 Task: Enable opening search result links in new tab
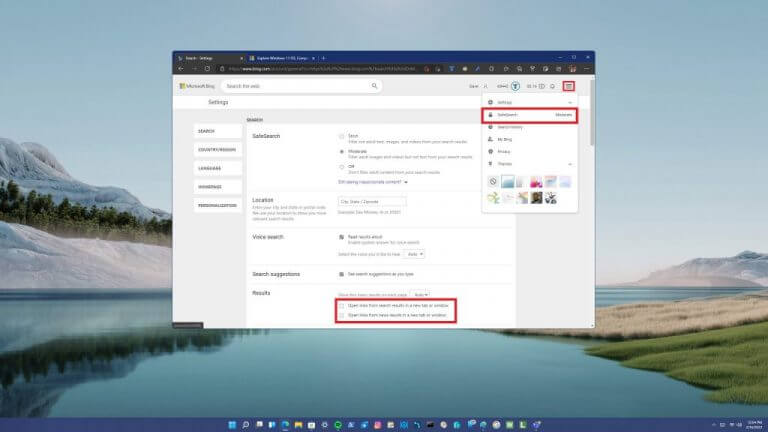[341, 306]
